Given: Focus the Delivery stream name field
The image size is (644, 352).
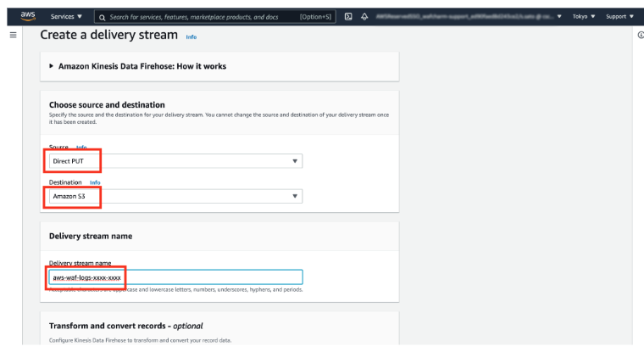Looking at the screenshot, I should point(175,277).
